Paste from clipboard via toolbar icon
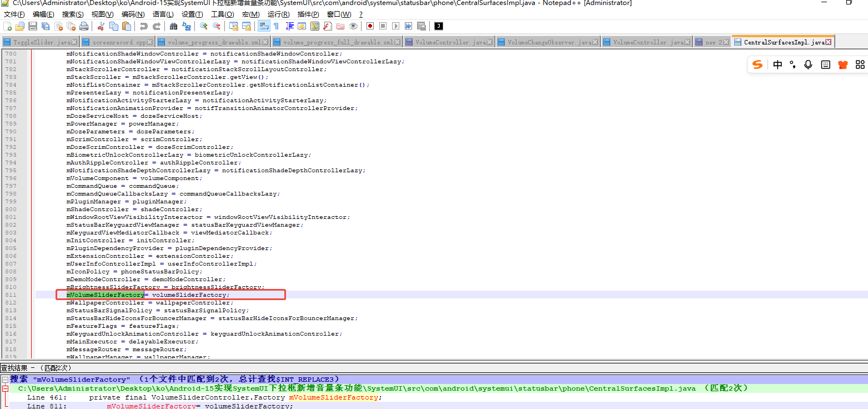868x409 pixels. tap(127, 26)
